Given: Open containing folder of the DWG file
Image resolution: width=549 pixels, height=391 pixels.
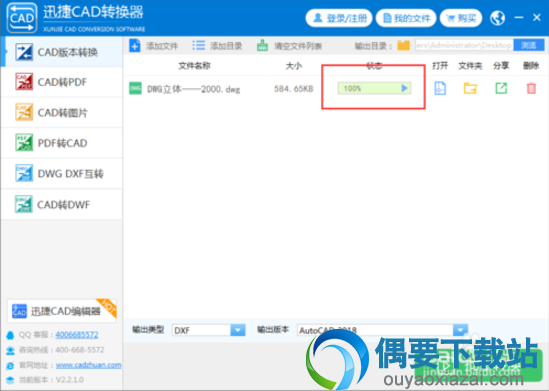Looking at the screenshot, I should coord(470,88).
